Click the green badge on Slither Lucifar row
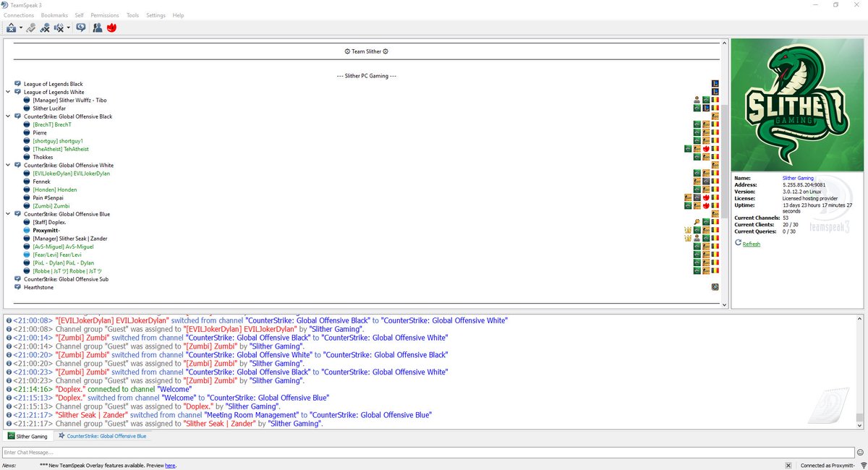868x470 pixels. (x=697, y=108)
